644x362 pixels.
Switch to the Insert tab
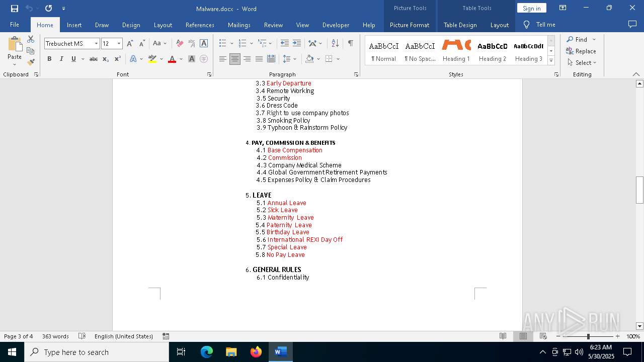(x=74, y=25)
